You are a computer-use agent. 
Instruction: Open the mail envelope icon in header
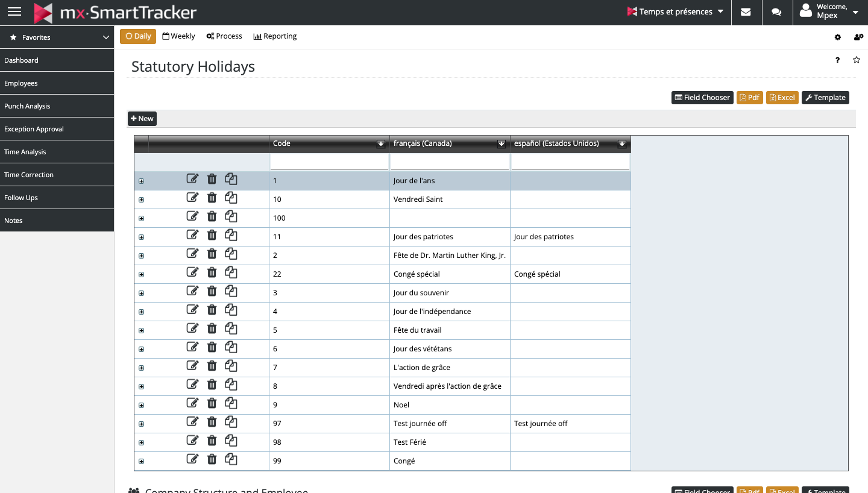point(746,12)
